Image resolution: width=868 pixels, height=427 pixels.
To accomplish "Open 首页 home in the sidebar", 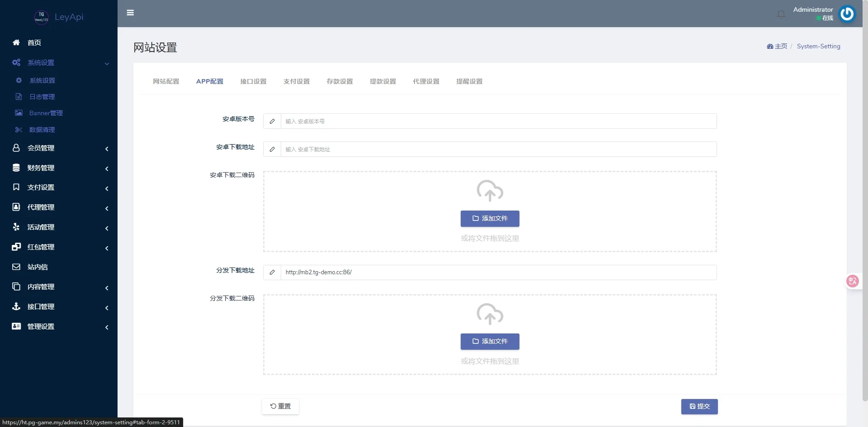I will click(x=34, y=42).
